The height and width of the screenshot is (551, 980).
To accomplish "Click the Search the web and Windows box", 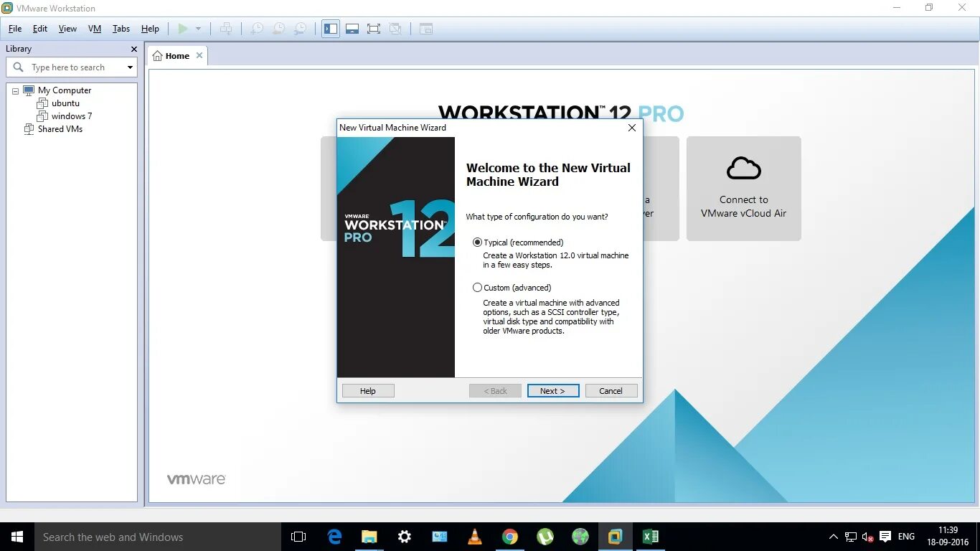I will tap(158, 537).
